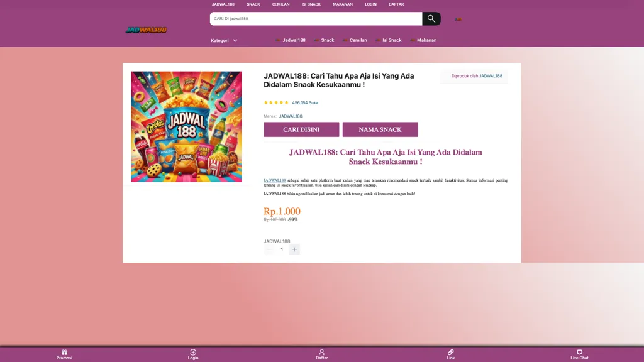Click the quantity value field
This screenshot has width=644, height=362.
pos(282,250)
